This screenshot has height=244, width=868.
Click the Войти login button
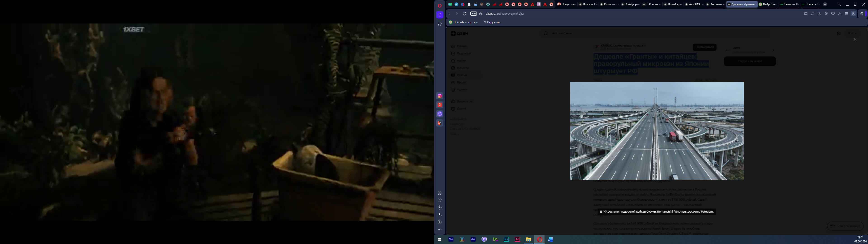[852, 33]
